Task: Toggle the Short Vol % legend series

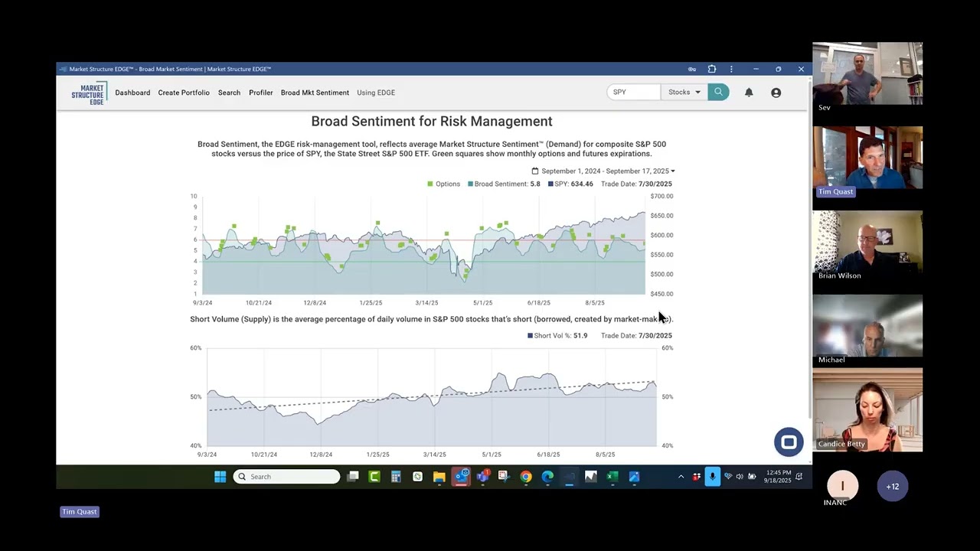Action: coord(557,335)
